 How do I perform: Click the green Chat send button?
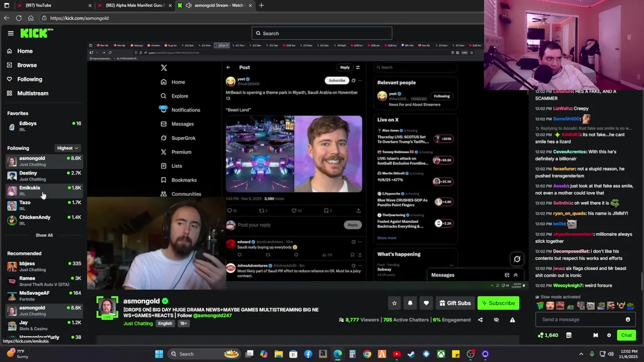tap(626, 335)
